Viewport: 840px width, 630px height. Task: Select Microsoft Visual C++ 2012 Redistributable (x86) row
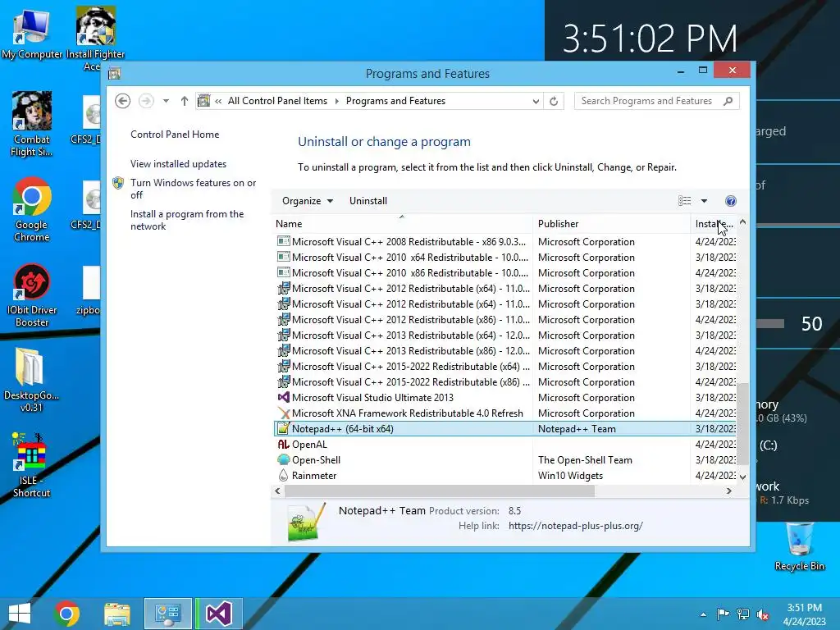point(506,319)
